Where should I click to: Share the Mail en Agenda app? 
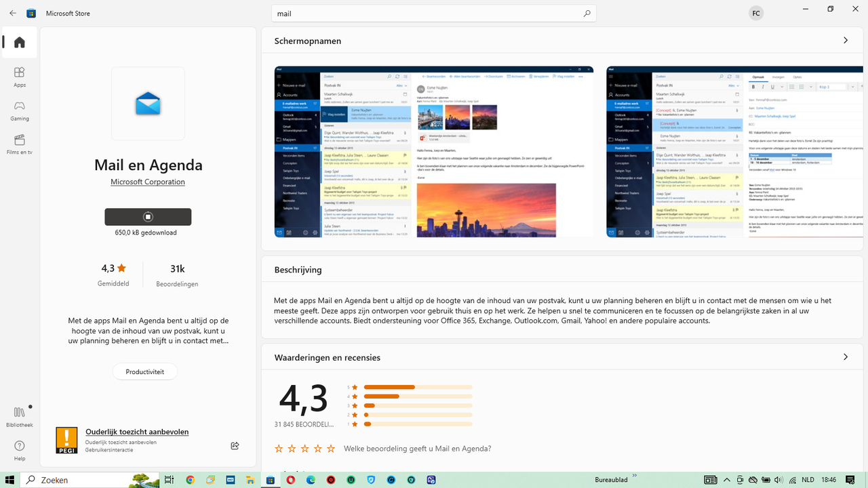[235, 445]
